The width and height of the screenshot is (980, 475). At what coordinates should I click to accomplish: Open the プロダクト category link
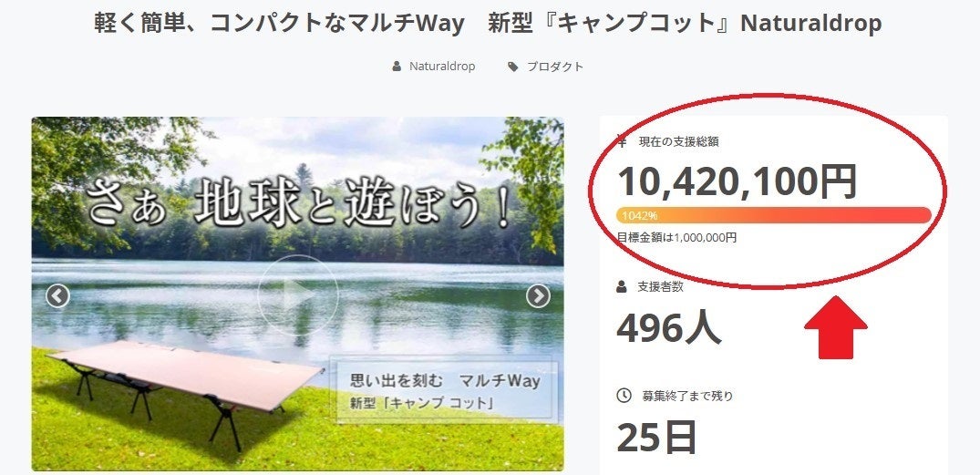pos(555,67)
